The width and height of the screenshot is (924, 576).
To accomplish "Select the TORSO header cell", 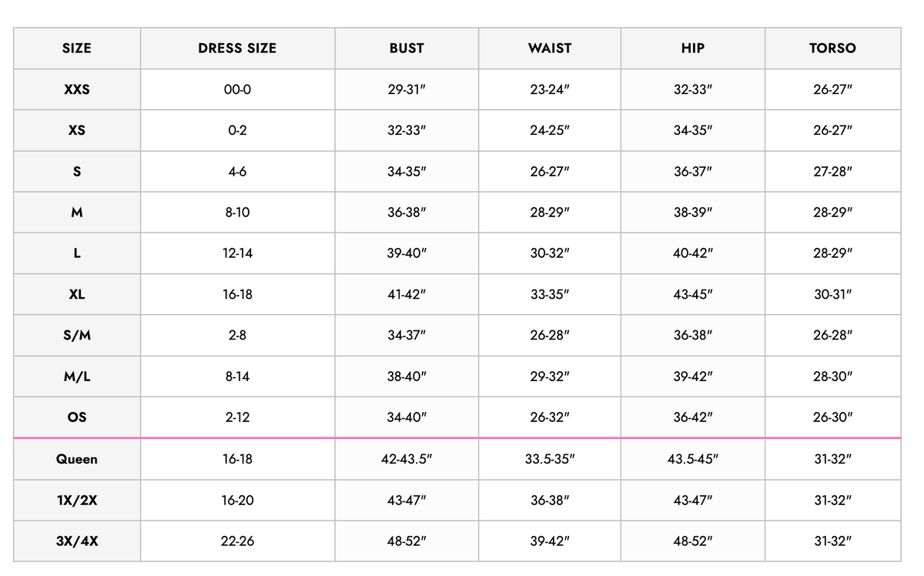I will pos(832,48).
